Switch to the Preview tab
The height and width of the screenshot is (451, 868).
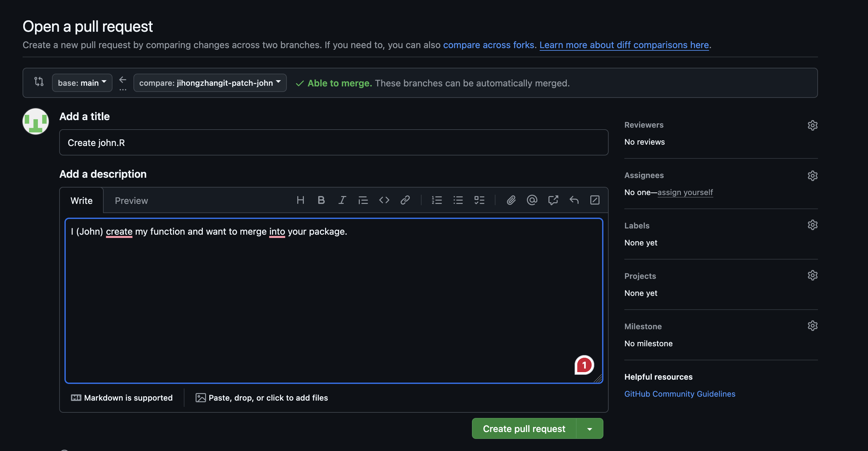click(x=131, y=201)
